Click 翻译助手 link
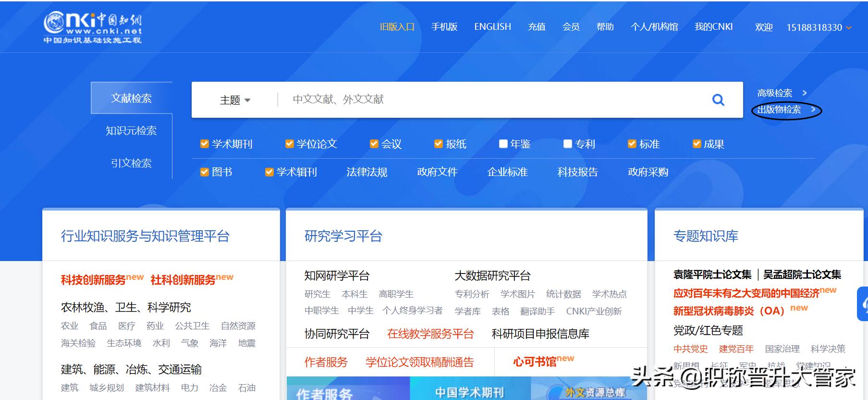The height and width of the screenshot is (400, 868). click(538, 312)
